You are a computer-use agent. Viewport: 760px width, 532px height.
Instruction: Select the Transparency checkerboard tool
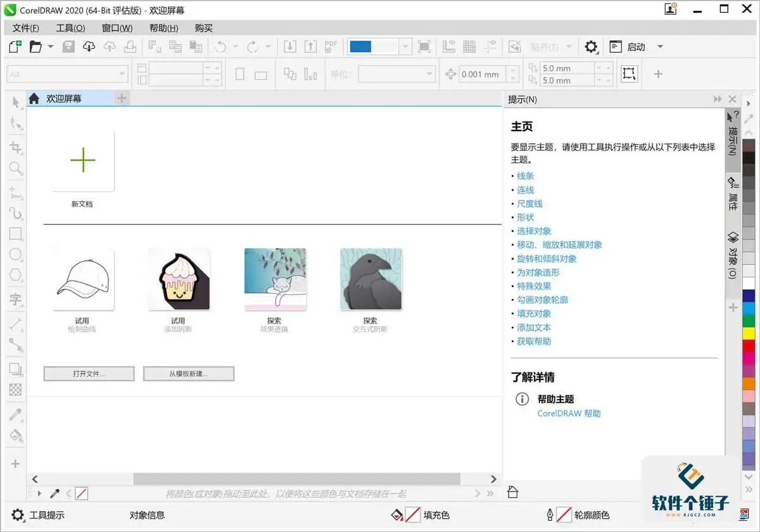point(16,389)
